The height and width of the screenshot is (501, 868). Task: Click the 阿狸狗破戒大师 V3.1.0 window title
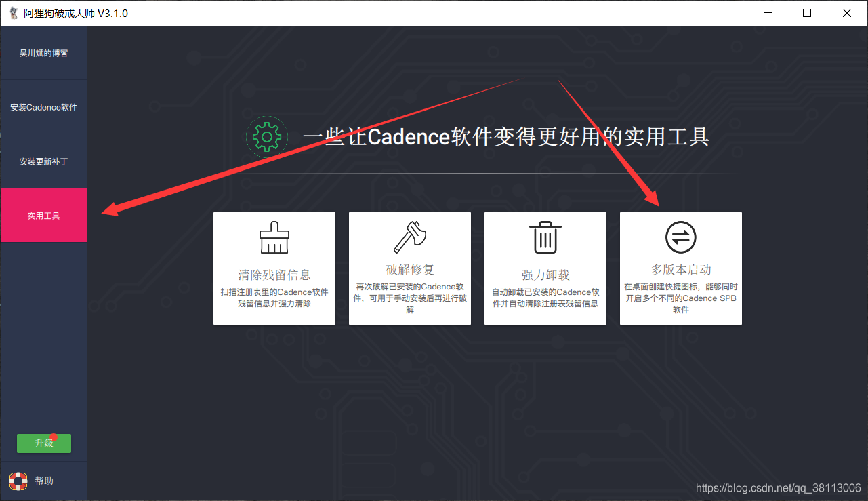75,13
